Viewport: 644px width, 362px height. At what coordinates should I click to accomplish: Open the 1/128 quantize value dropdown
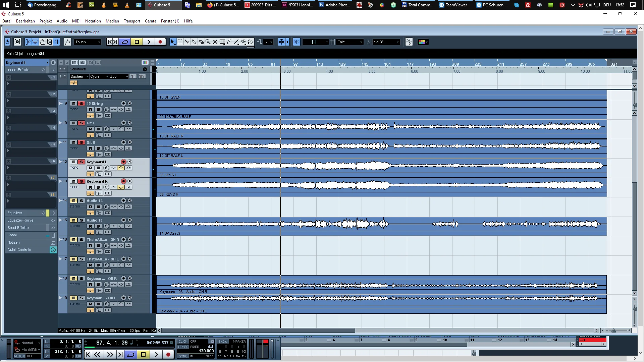pyautogui.click(x=386, y=42)
